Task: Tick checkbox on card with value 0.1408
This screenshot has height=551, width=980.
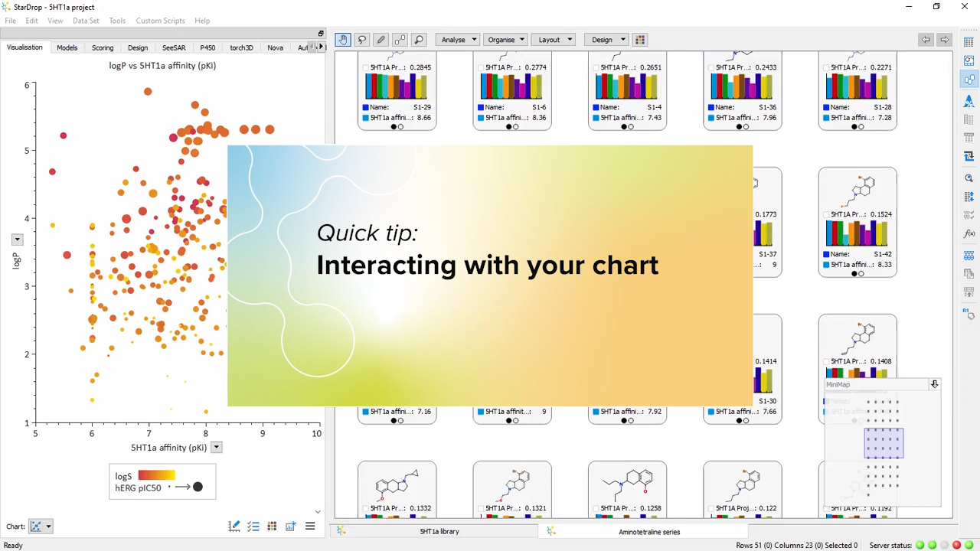Action: click(827, 362)
